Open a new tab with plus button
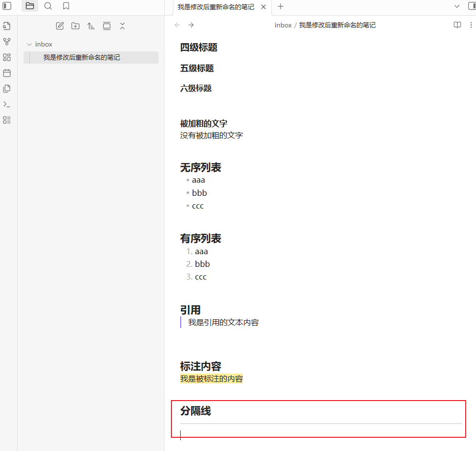This screenshot has width=476, height=451. coord(281,6)
